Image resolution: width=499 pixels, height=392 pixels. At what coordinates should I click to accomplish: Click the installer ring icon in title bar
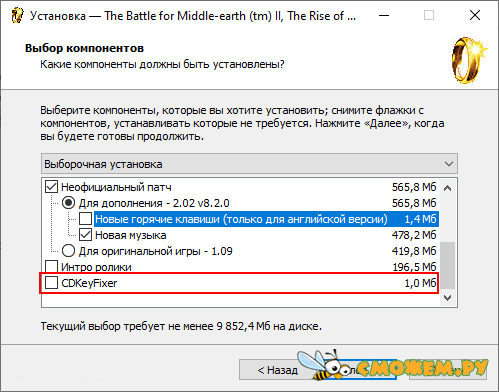tap(17, 16)
